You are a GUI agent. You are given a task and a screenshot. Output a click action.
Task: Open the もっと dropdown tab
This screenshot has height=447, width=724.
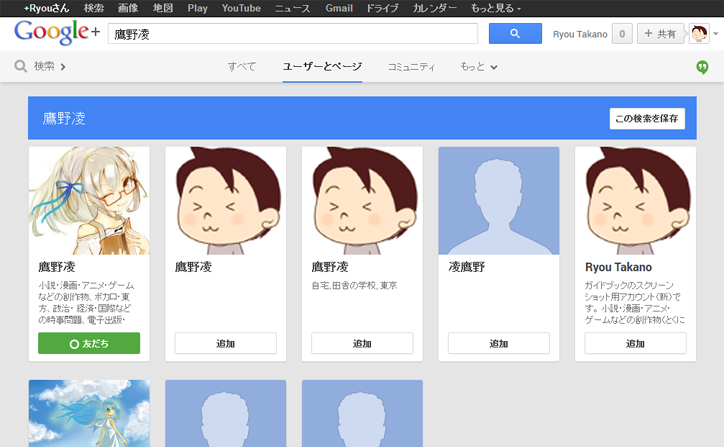tap(478, 67)
